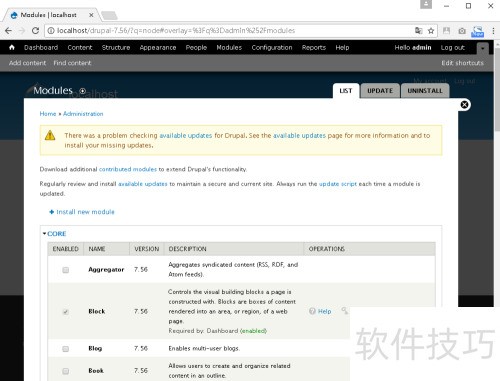The height and width of the screenshot is (381, 500).
Task: Open the Appearance menu item
Action: click(158, 47)
